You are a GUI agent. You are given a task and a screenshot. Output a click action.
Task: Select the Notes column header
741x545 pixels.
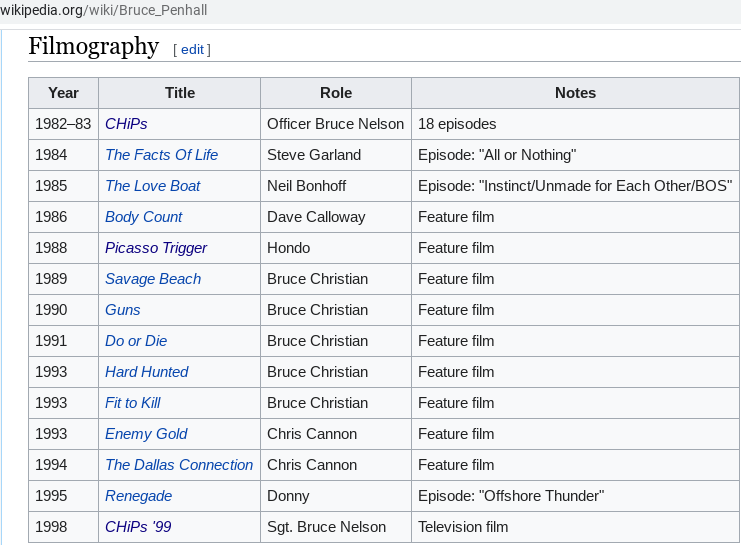pyautogui.click(x=575, y=93)
